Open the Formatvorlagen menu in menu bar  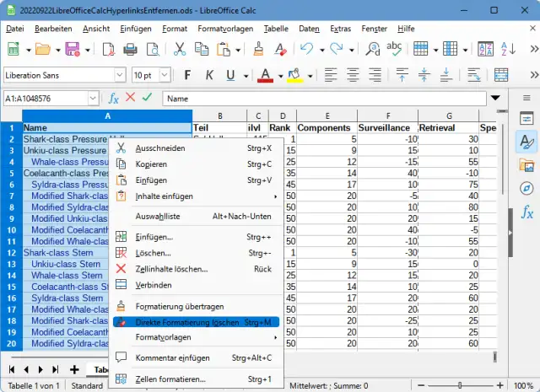click(225, 28)
